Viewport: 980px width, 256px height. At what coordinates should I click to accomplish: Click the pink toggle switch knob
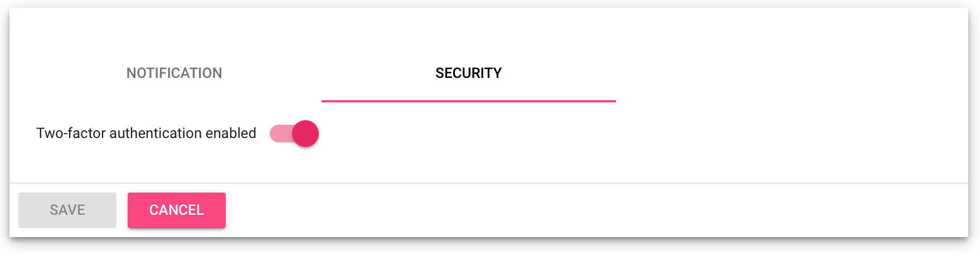pyautogui.click(x=305, y=134)
